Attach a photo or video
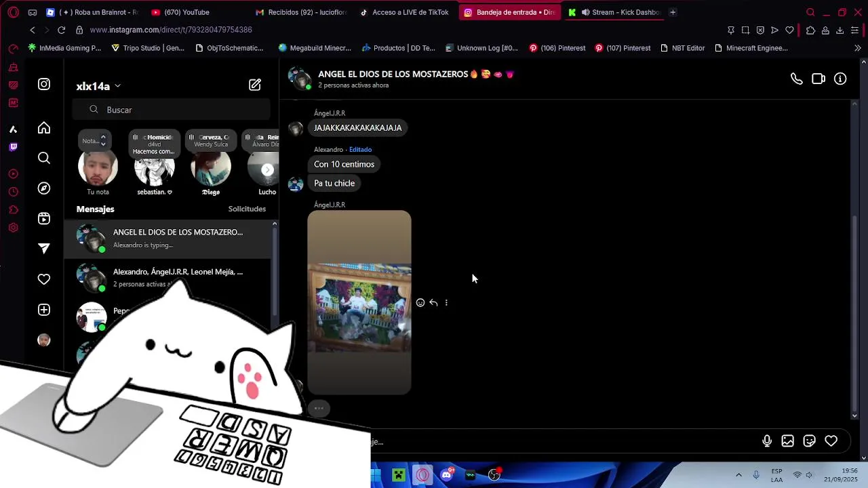 pos(788,441)
